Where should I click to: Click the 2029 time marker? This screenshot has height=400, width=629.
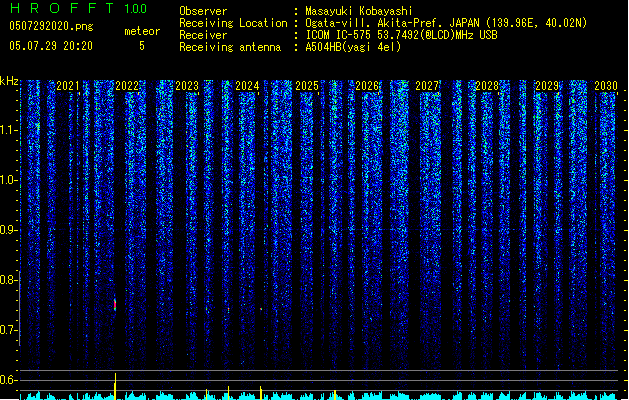point(547,86)
